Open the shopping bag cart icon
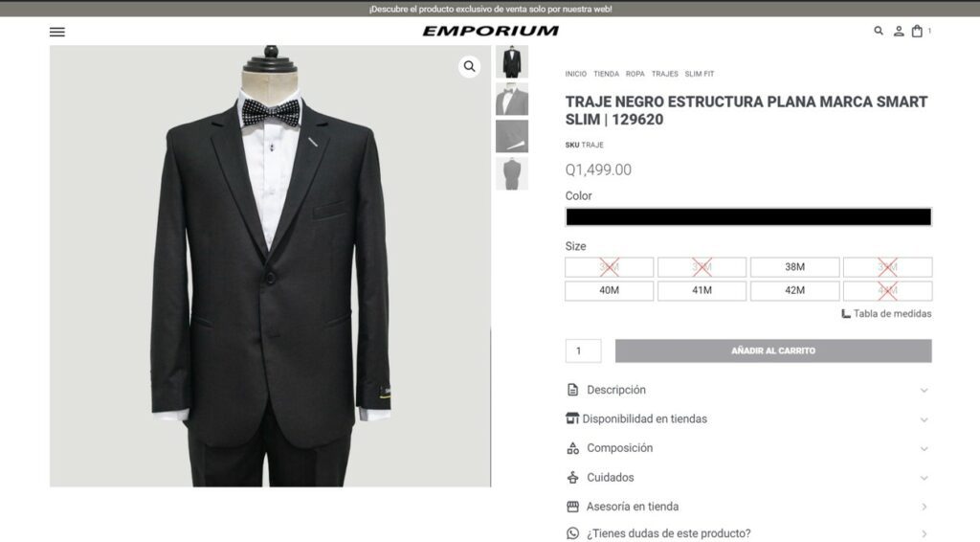Screen dimensions: 980x542 917,32
